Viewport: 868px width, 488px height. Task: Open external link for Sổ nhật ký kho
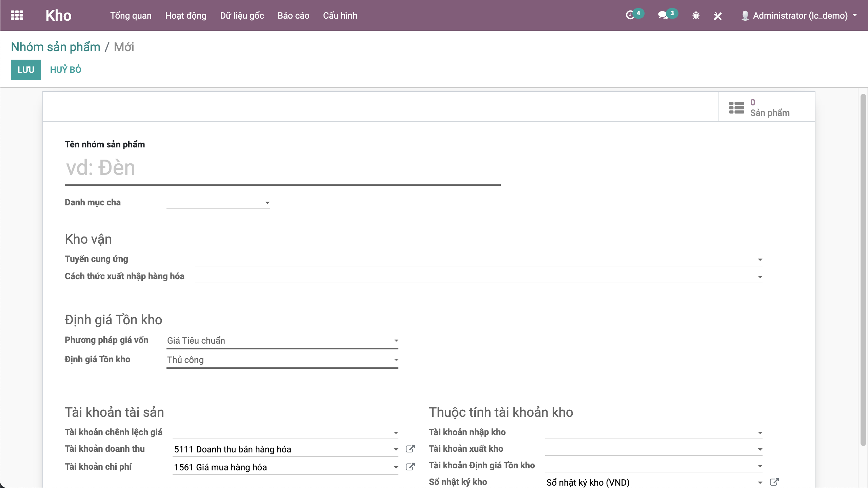pos(774,482)
